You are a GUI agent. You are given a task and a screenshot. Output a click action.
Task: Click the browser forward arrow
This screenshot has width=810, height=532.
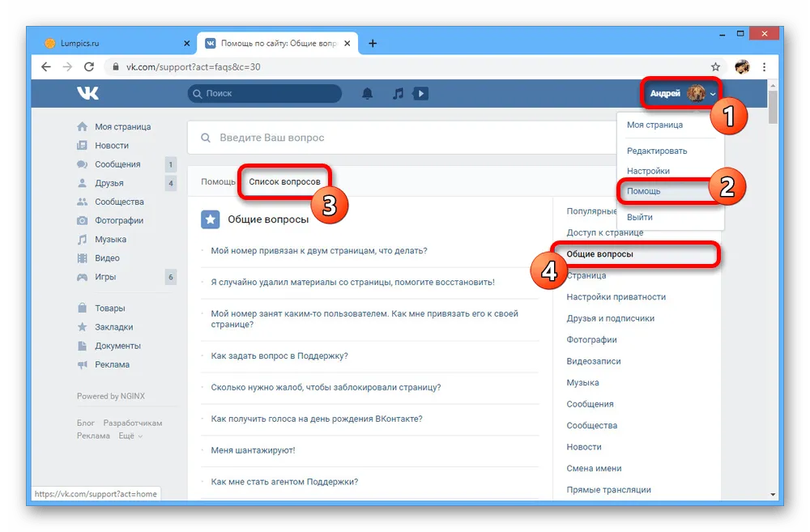67,66
